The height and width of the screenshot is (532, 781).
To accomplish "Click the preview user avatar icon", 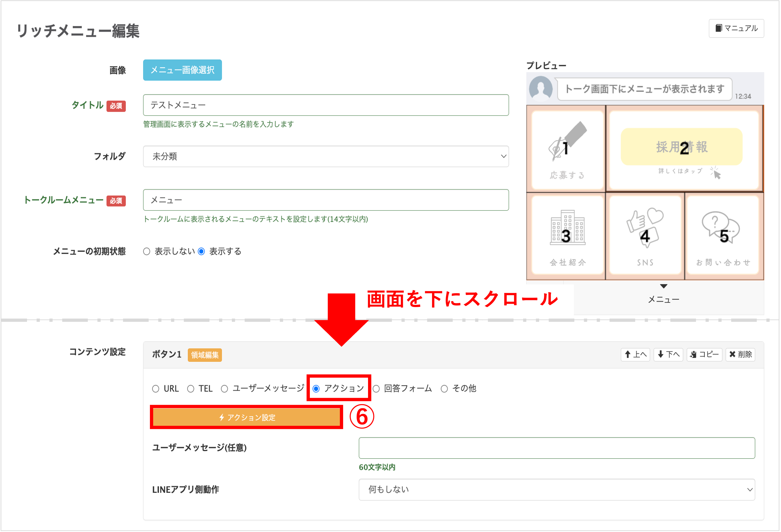I will [541, 88].
